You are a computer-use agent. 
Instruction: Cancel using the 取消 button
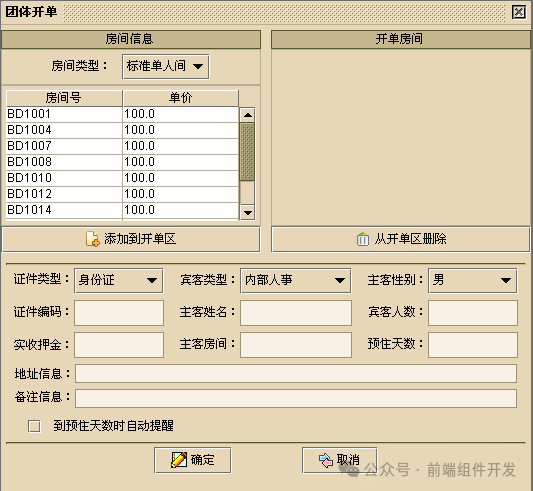339,460
